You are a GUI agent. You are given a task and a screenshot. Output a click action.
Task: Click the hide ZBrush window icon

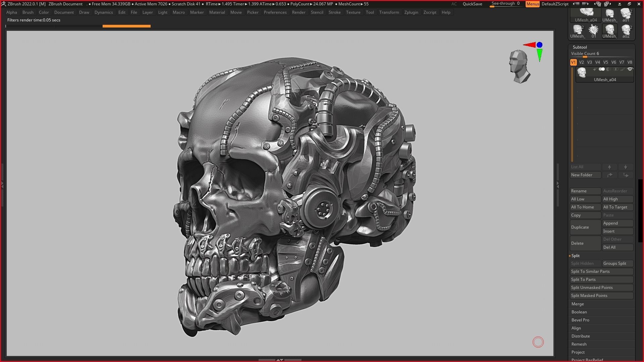[x=620, y=4]
